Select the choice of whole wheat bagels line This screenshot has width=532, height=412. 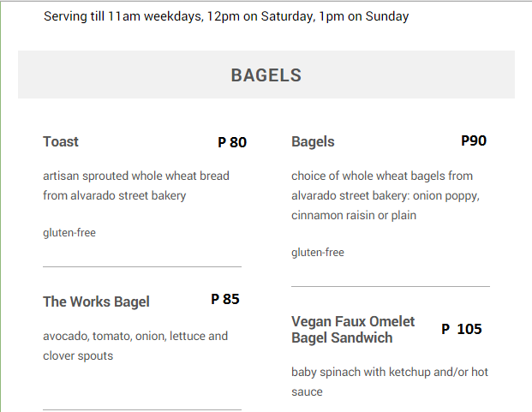382,176
